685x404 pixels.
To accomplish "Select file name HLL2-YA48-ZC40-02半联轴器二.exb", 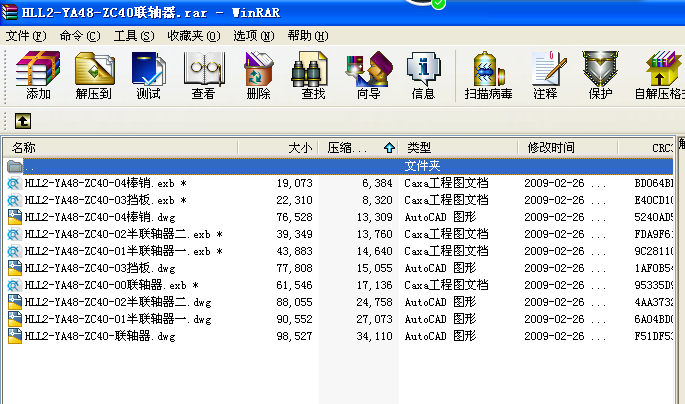I will tap(124, 235).
